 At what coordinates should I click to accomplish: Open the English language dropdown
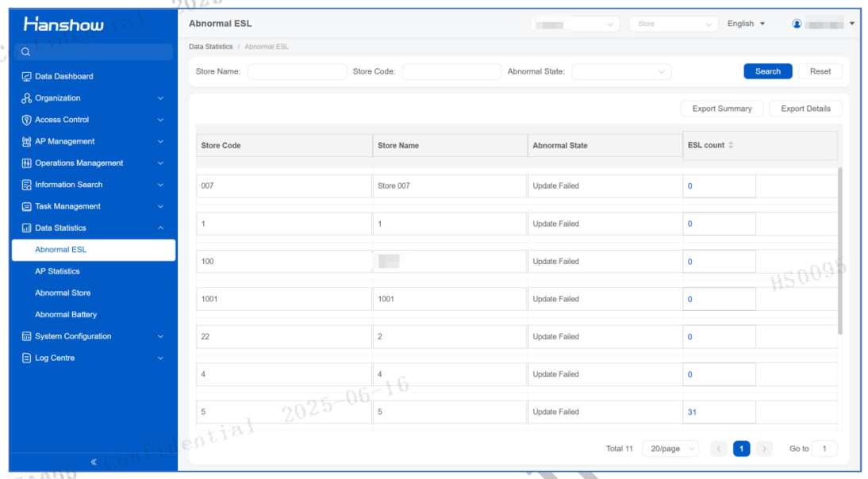coord(747,24)
